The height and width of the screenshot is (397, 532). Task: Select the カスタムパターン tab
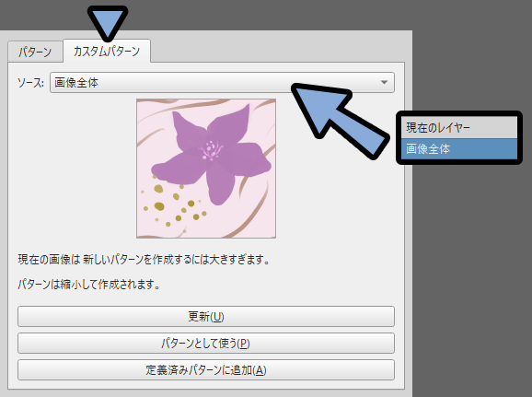[107, 51]
